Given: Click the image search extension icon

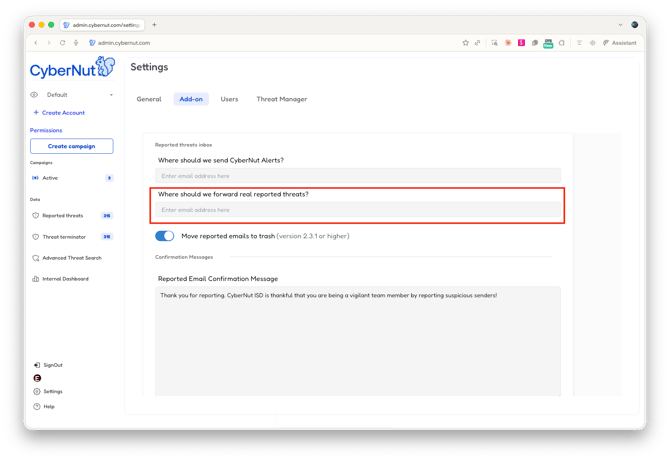Looking at the screenshot, I should pos(494,43).
